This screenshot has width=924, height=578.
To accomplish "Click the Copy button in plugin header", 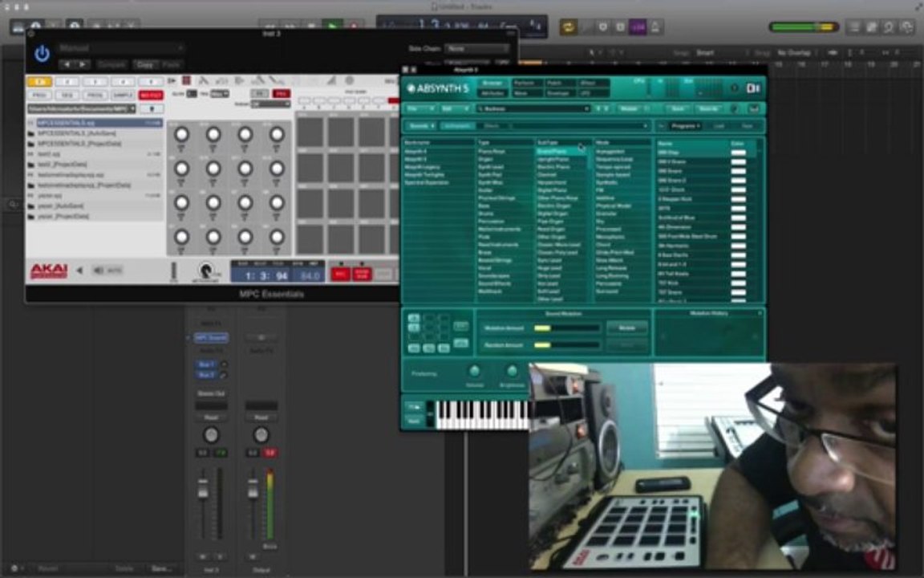I will tap(145, 64).
